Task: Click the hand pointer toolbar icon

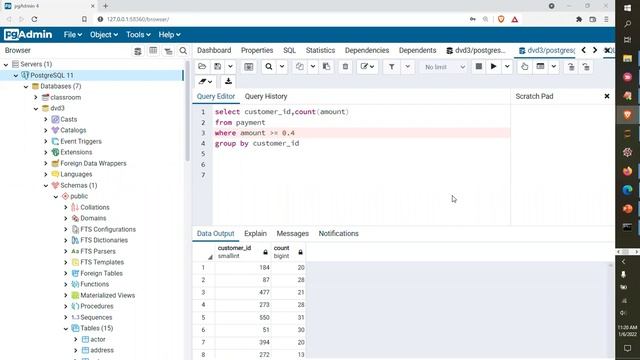Action: [x=524, y=67]
